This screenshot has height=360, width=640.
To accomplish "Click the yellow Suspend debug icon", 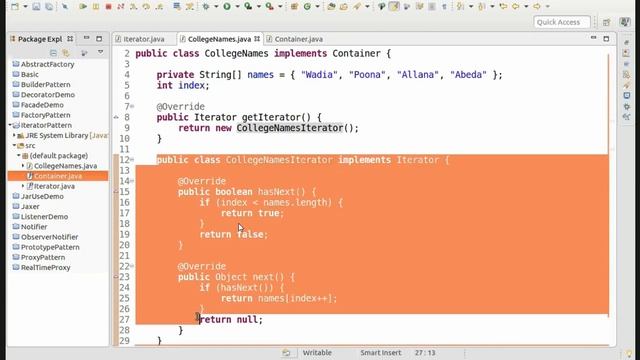I will [96, 6].
